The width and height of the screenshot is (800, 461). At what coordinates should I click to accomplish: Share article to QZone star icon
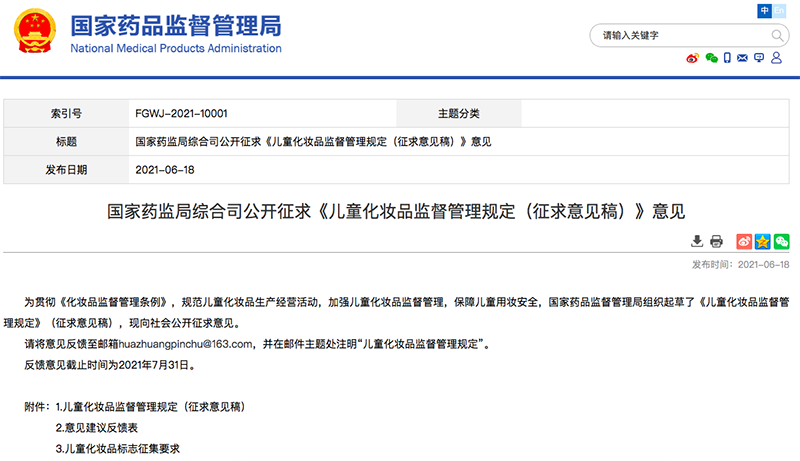coord(763,241)
